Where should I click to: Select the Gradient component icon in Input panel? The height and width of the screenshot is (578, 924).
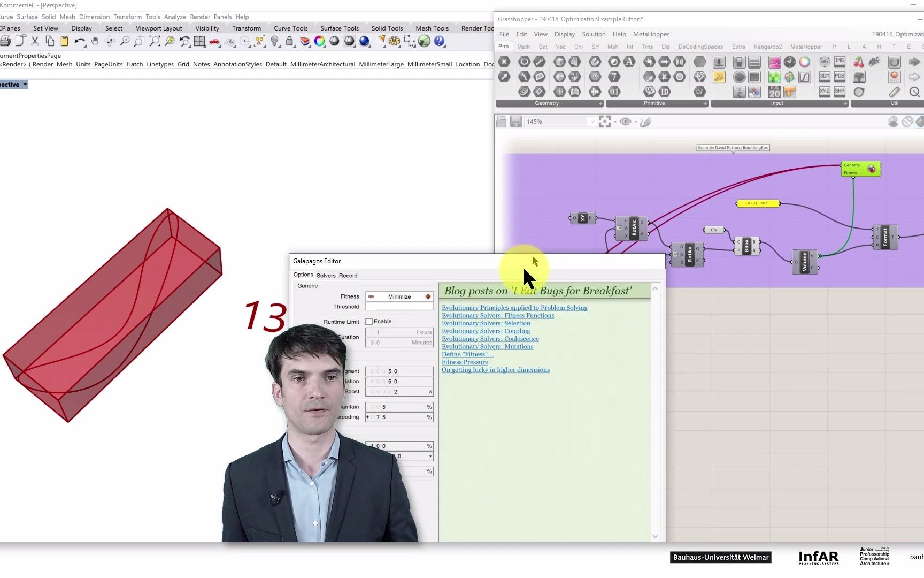[x=774, y=62]
